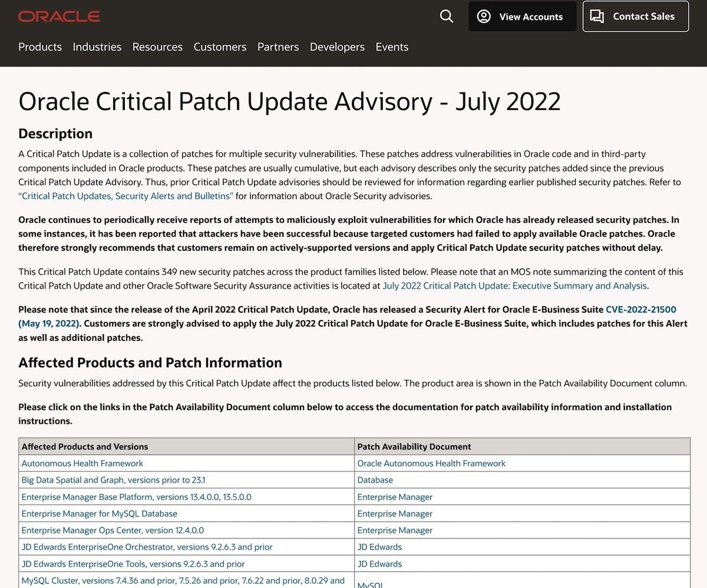
Task: Open Enterprise Manager document for Base Platform row
Action: point(395,497)
